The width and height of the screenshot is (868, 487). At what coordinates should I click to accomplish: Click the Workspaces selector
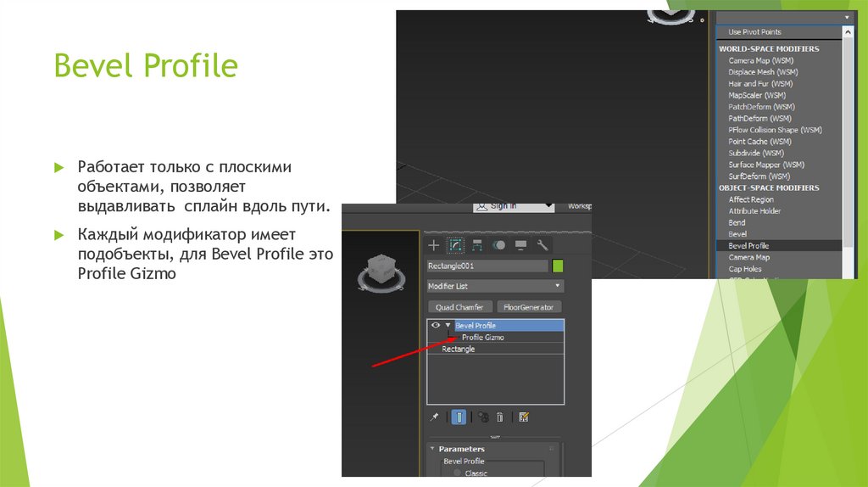pos(579,206)
